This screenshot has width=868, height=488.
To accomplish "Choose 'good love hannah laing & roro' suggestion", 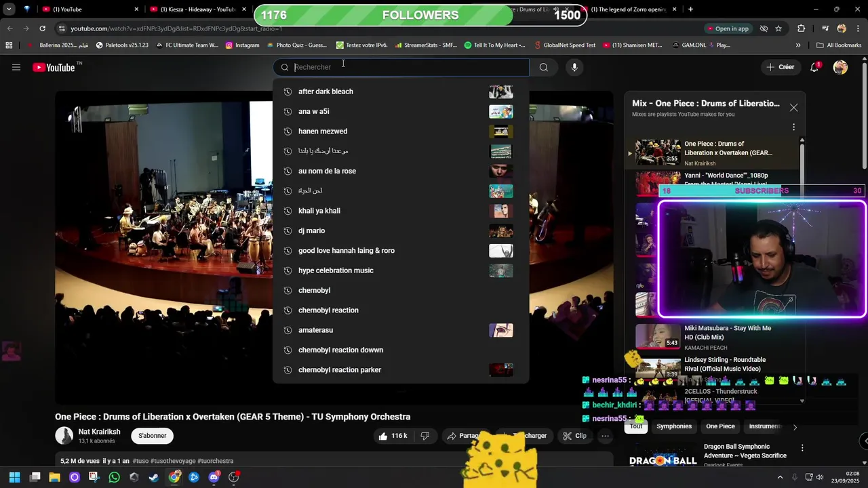I will 401,251.
